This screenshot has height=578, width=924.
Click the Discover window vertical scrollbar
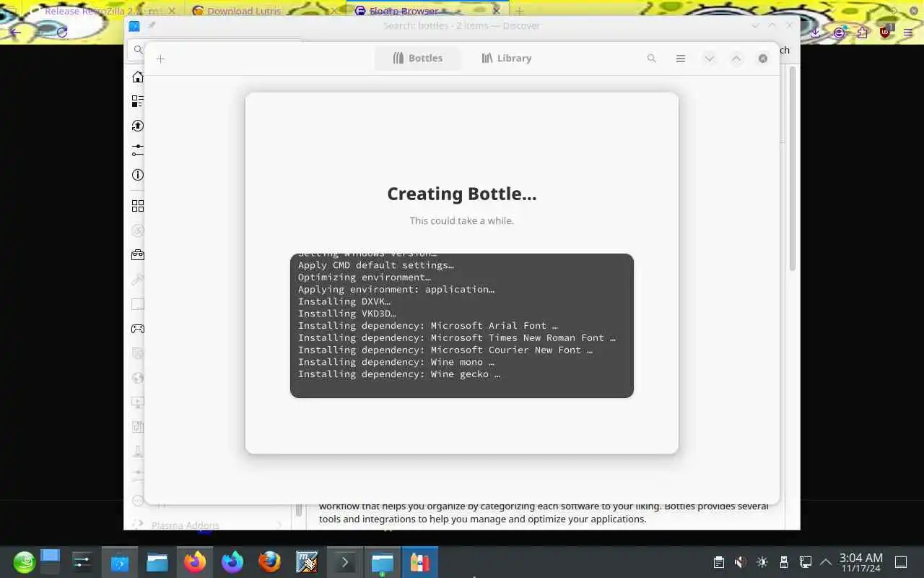click(792, 170)
